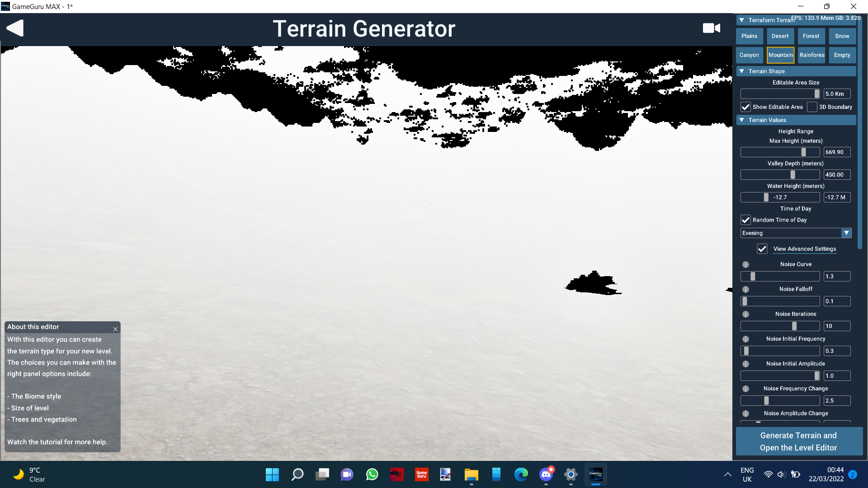Click the Max Height value field
This screenshot has height=488, width=868.
coord(837,152)
